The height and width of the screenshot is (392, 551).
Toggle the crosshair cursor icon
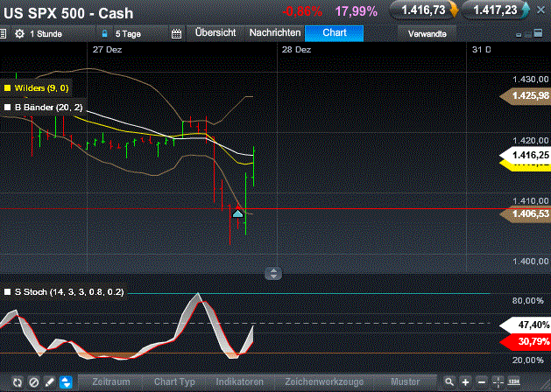(x=498, y=382)
